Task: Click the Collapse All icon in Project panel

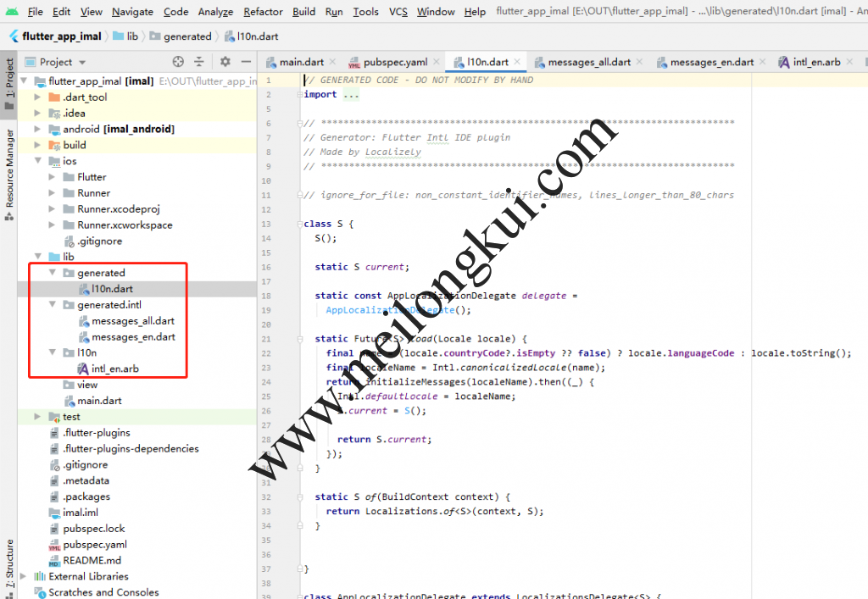Action: 199,62
